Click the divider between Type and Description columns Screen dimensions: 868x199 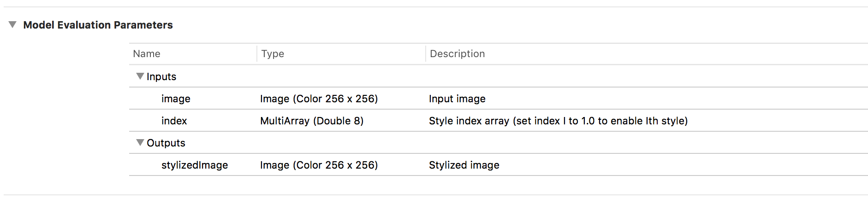point(425,53)
